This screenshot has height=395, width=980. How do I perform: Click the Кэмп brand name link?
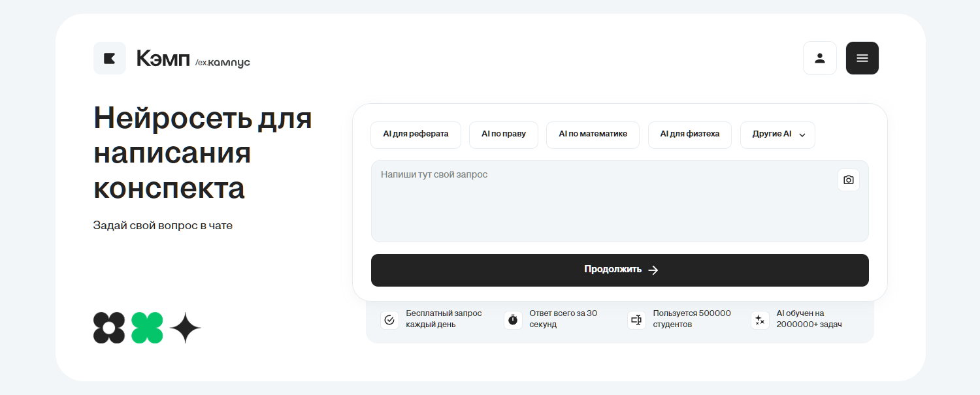163,58
